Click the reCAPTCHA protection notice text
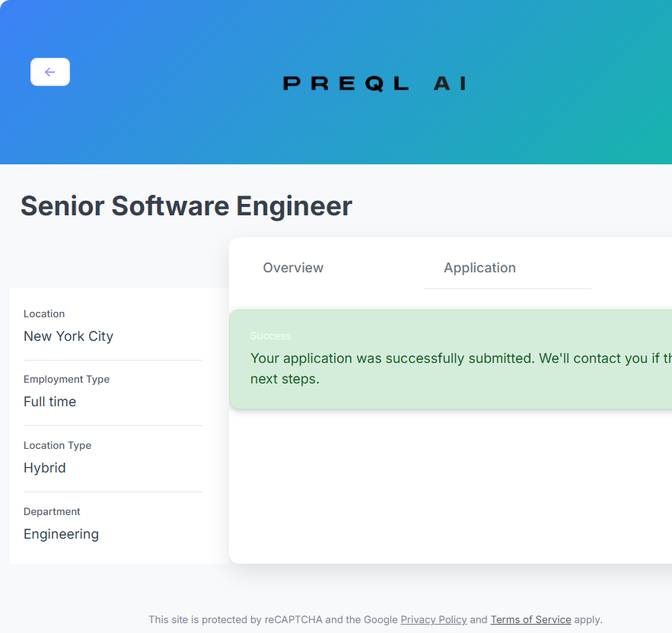 pos(272,619)
